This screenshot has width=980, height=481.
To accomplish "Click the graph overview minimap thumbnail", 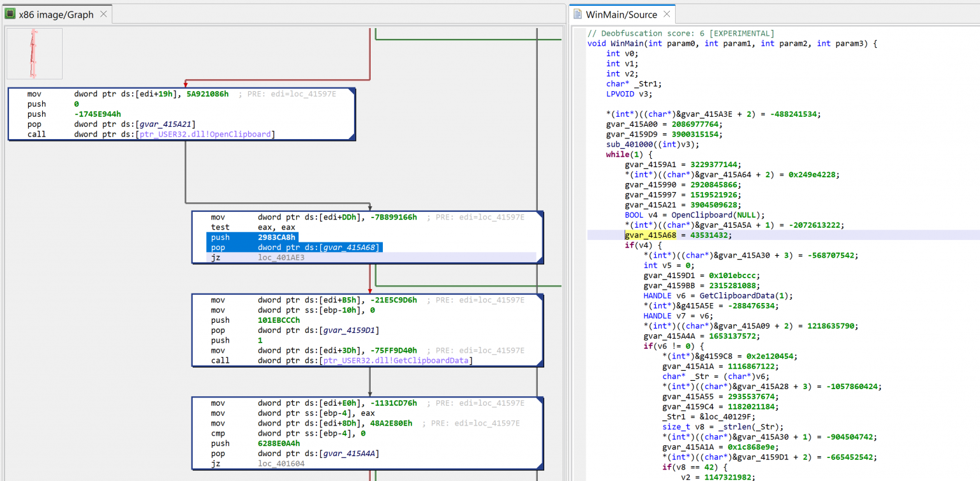I will [34, 54].
